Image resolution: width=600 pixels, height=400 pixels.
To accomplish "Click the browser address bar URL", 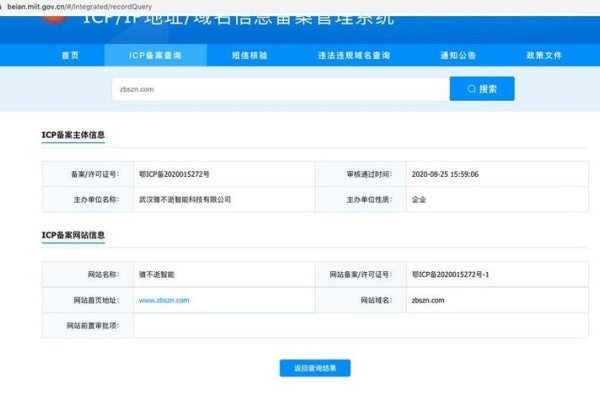I will (80, 7).
